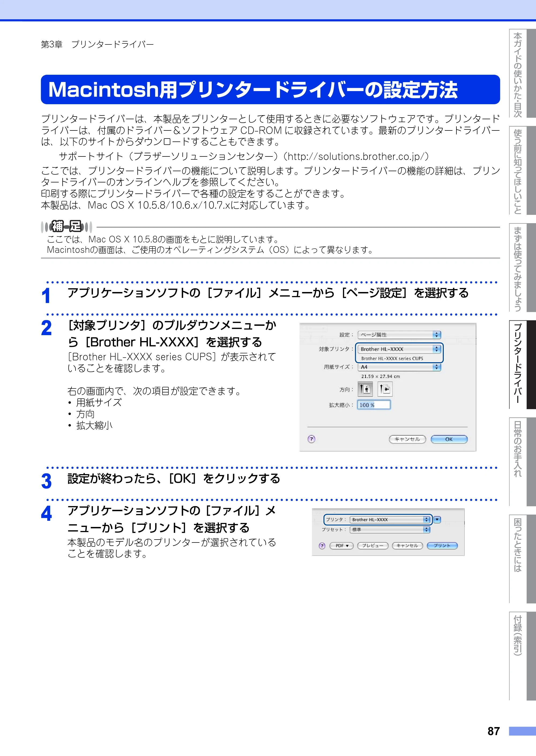Click キャンセル in the page setup dialog
536x756 pixels.
pyautogui.click(x=407, y=439)
